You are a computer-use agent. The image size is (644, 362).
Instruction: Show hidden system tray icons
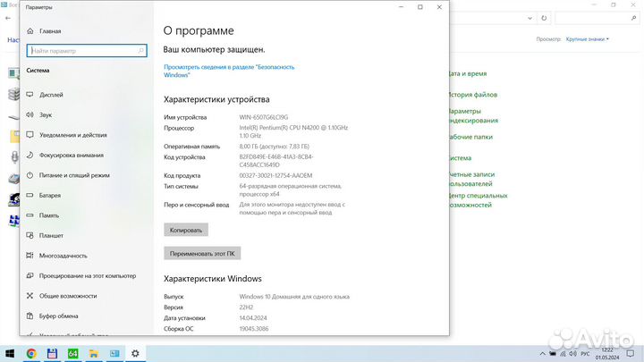tap(543, 354)
